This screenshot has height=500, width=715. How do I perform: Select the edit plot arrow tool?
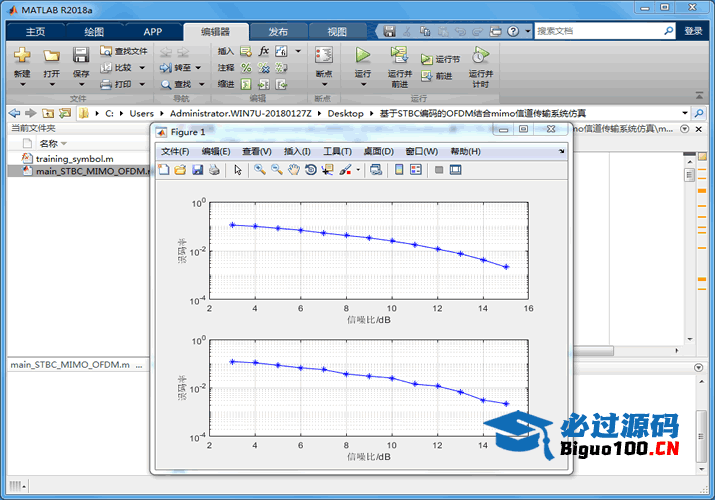238,170
